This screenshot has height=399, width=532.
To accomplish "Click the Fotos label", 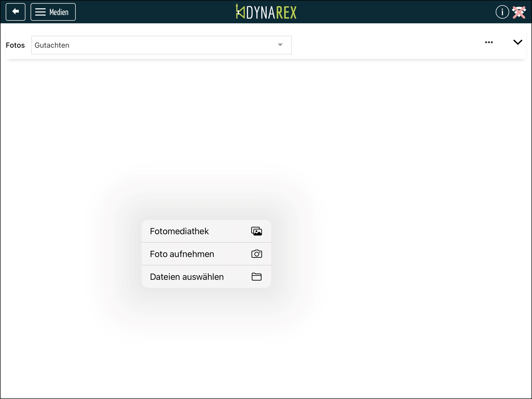I will [15, 45].
